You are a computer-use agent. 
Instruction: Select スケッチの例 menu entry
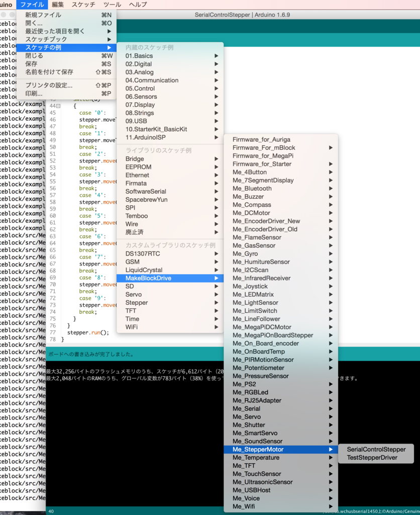tap(66, 47)
